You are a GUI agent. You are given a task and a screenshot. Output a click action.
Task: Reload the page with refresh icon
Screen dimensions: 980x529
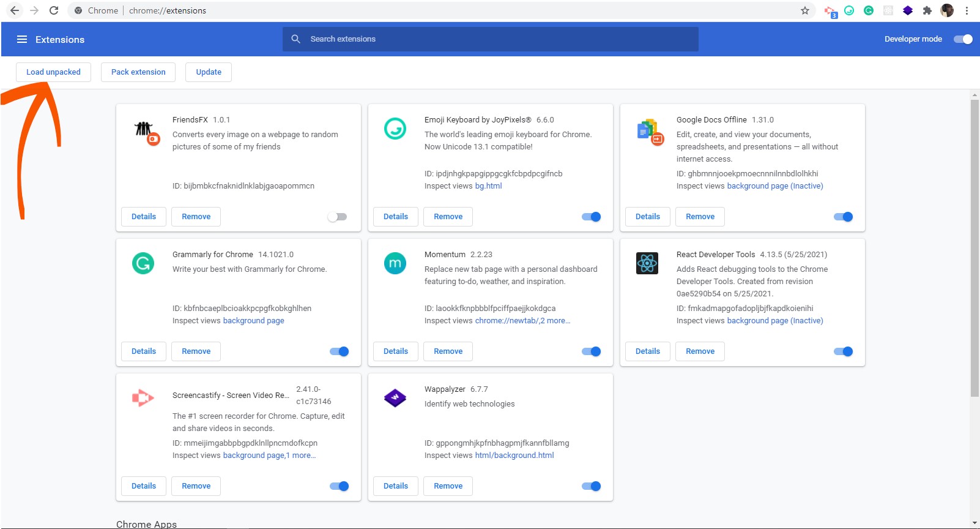click(54, 10)
